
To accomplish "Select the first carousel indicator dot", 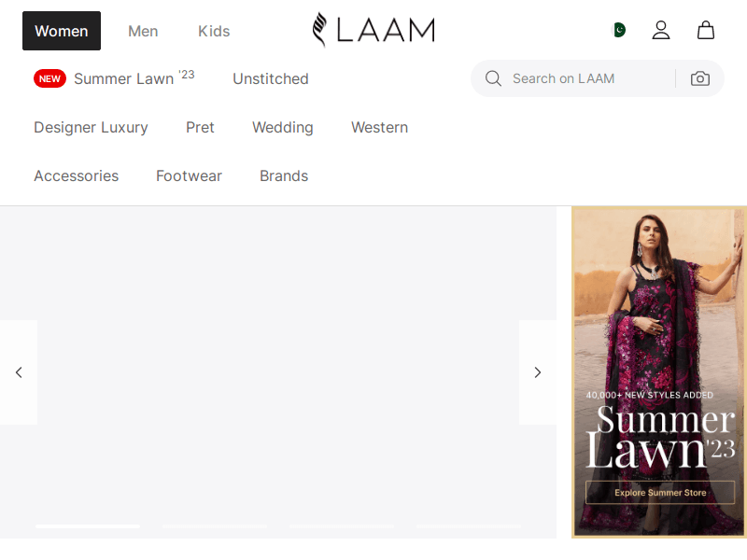I will coord(87,525).
